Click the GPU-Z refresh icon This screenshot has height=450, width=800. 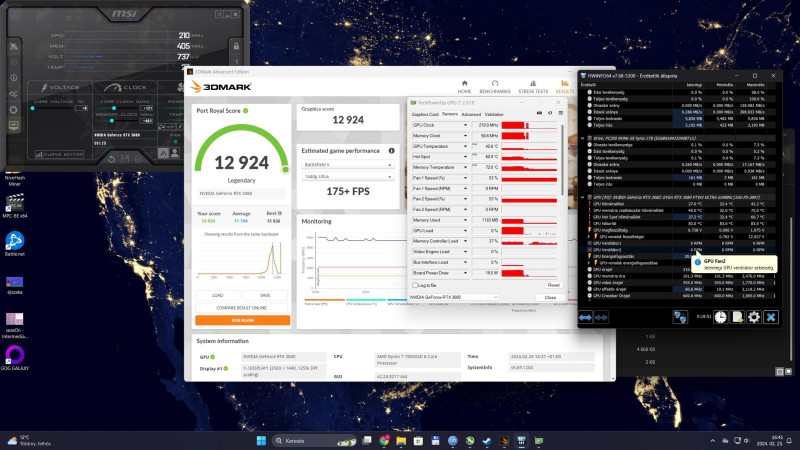tap(550, 113)
